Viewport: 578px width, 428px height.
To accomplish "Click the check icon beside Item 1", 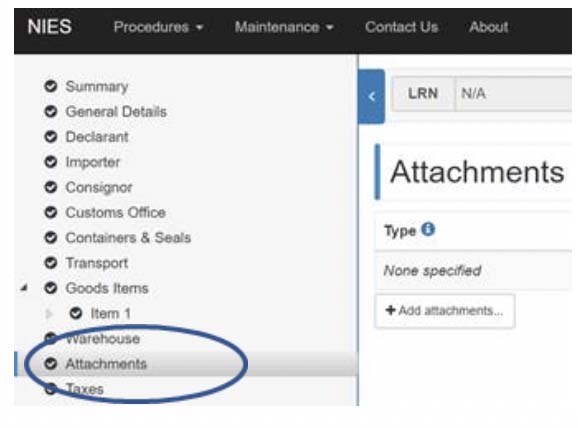I will click(76, 313).
